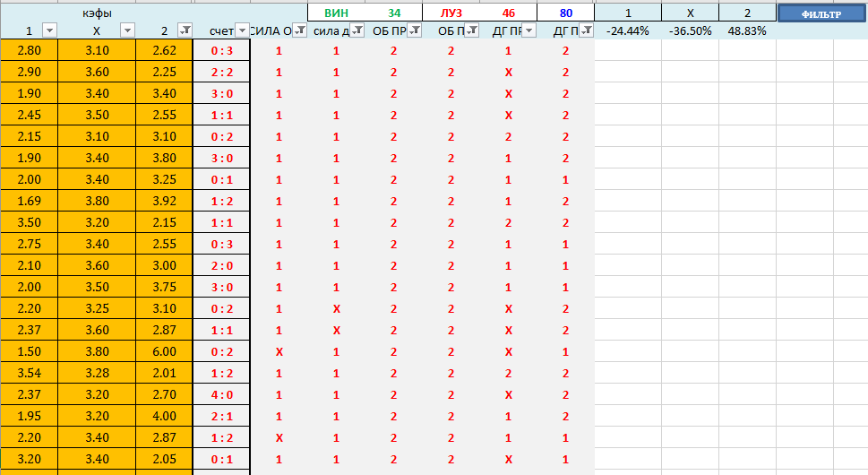This screenshot has height=475, width=868.
Task: Select the odds cell 1.95
Action: pos(30,417)
